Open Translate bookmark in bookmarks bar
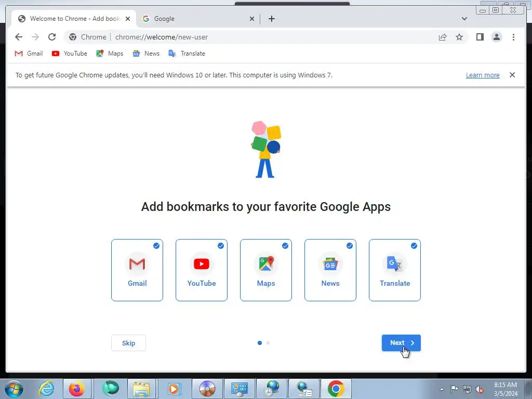Viewport: 532px width, 399px height. pyautogui.click(x=187, y=54)
